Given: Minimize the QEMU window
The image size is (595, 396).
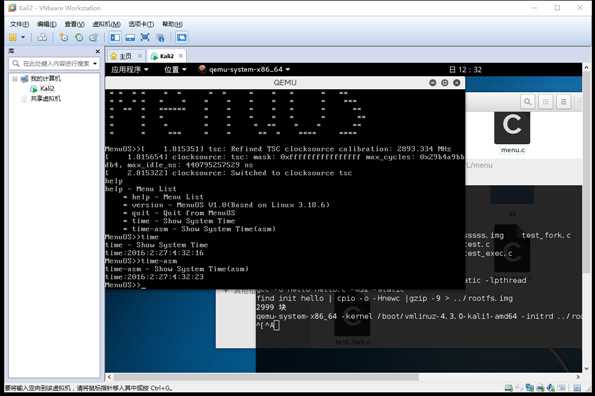Looking at the screenshot, I should tap(432, 82).
